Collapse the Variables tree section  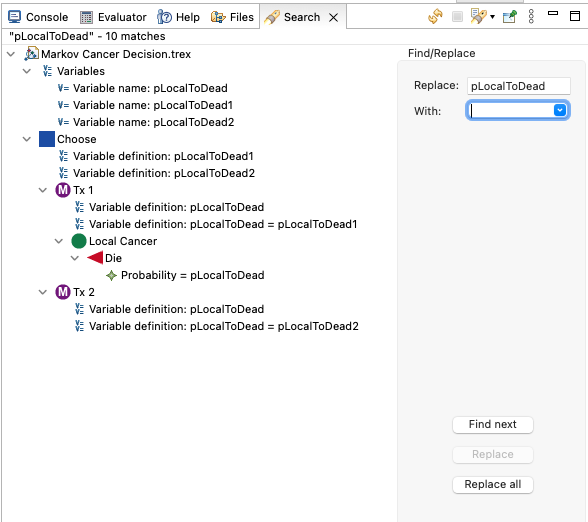(x=27, y=71)
